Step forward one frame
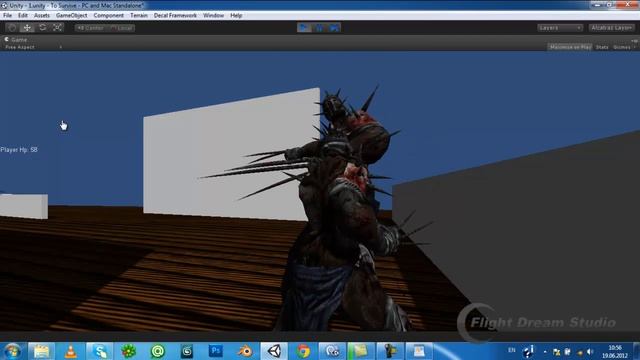Viewport: 640px width, 360px height. pyautogui.click(x=334, y=28)
